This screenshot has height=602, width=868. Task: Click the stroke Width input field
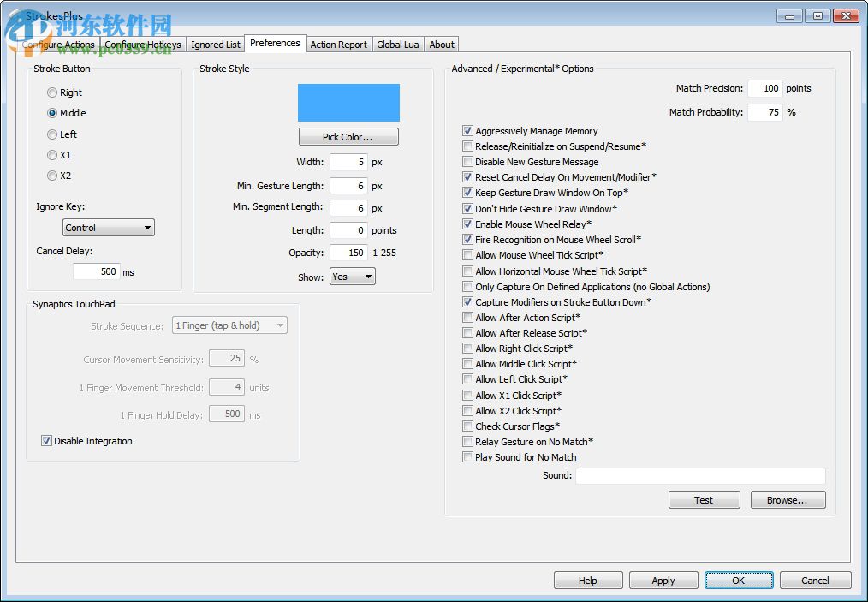348,162
